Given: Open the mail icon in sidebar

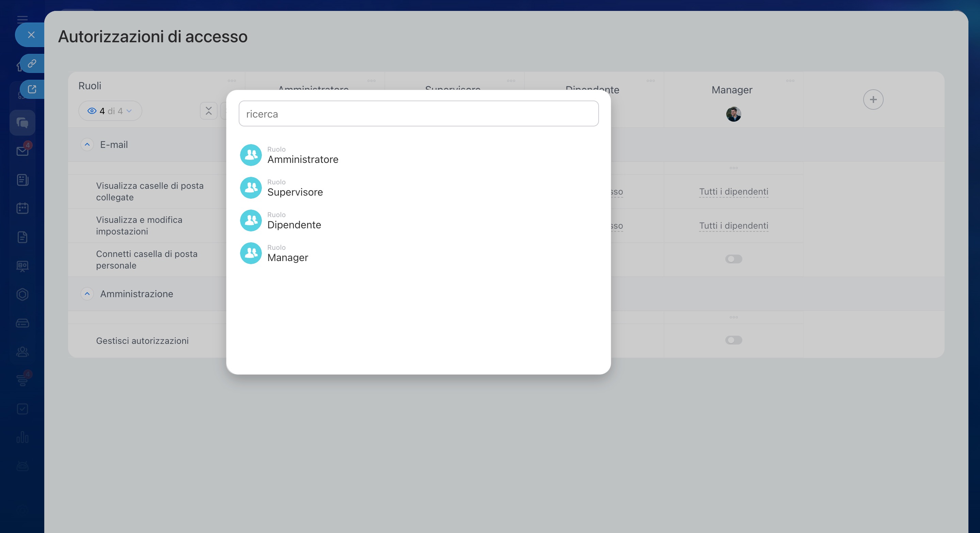Looking at the screenshot, I should pyautogui.click(x=22, y=151).
